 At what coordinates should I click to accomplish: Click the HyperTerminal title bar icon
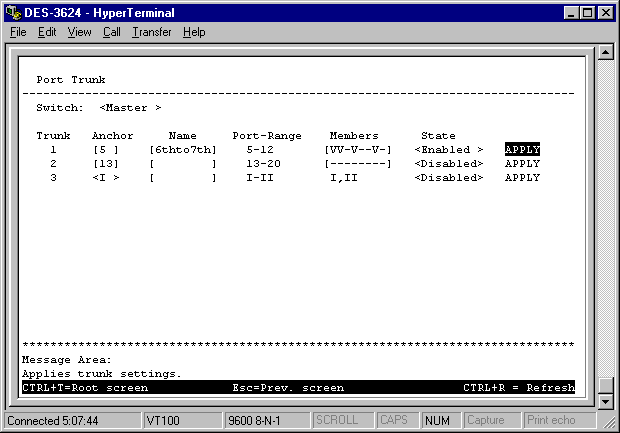click(x=12, y=11)
